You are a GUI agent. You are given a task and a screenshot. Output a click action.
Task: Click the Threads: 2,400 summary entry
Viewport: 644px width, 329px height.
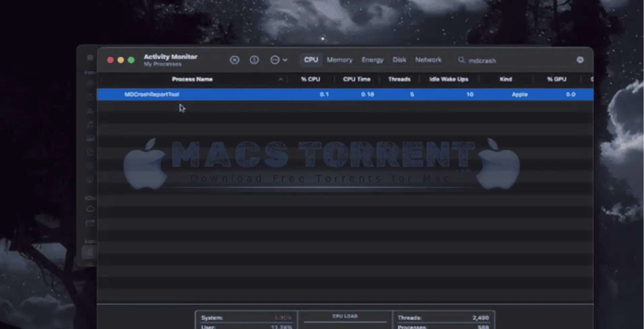443,318
